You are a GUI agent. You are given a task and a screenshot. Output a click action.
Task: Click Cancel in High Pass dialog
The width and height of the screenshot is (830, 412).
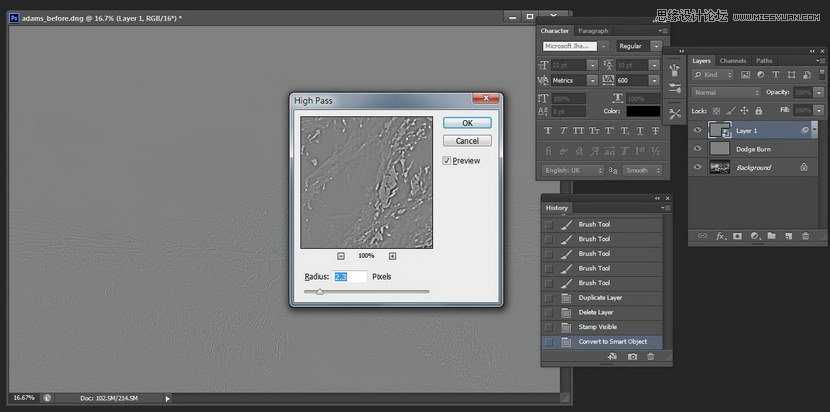tap(467, 141)
